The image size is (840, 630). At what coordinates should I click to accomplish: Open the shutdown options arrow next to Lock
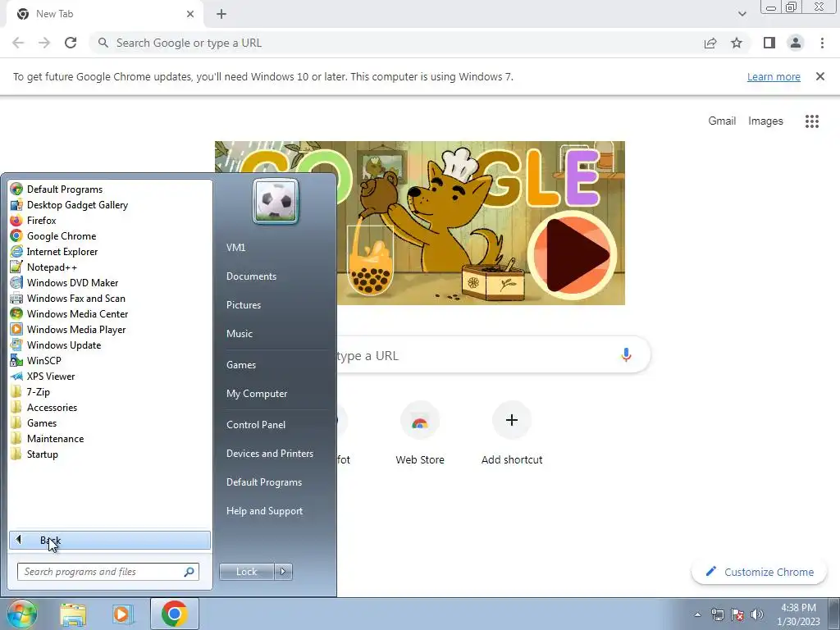[x=283, y=572]
